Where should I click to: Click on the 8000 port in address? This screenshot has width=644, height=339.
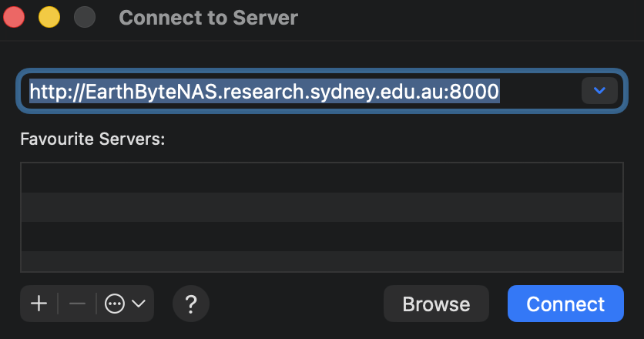(479, 92)
